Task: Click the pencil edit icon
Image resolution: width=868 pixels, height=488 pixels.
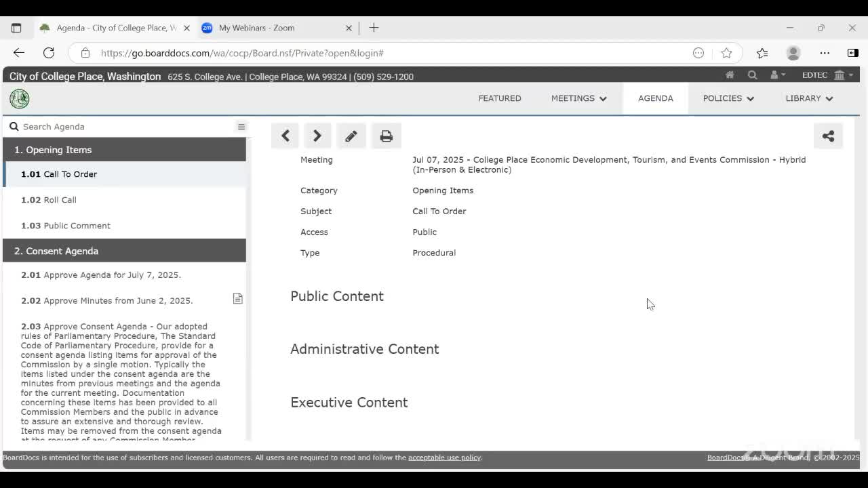Action: [x=351, y=136]
